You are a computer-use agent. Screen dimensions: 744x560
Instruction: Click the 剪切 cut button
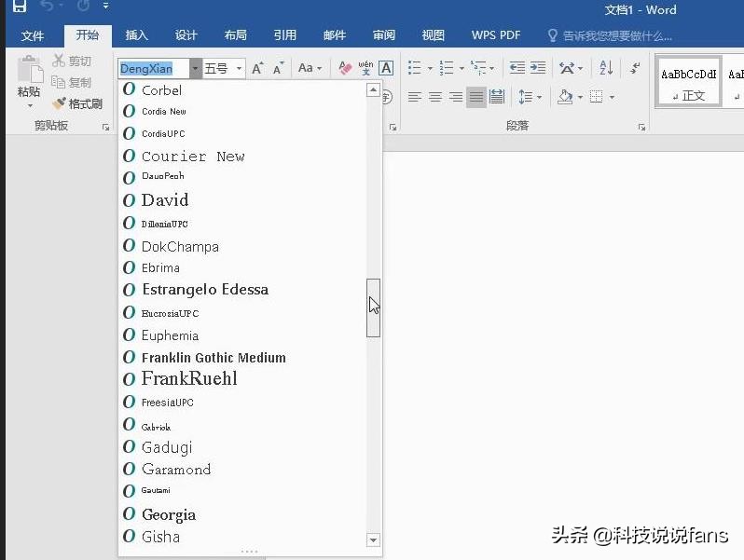[72, 61]
